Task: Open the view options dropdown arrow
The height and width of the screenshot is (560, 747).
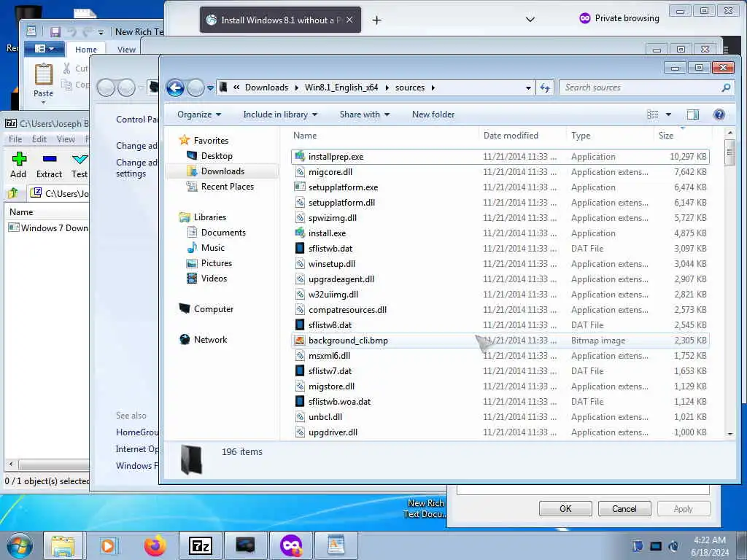Action: (668, 114)
